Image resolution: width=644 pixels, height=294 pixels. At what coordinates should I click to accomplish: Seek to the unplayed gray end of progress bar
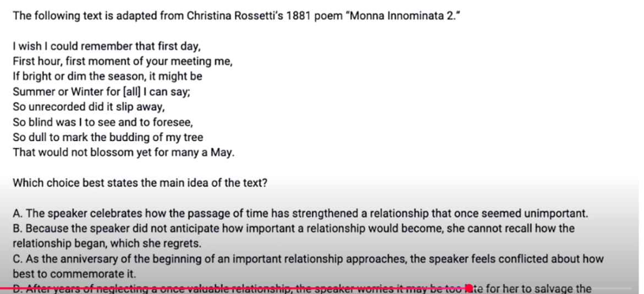pos(552,289)
